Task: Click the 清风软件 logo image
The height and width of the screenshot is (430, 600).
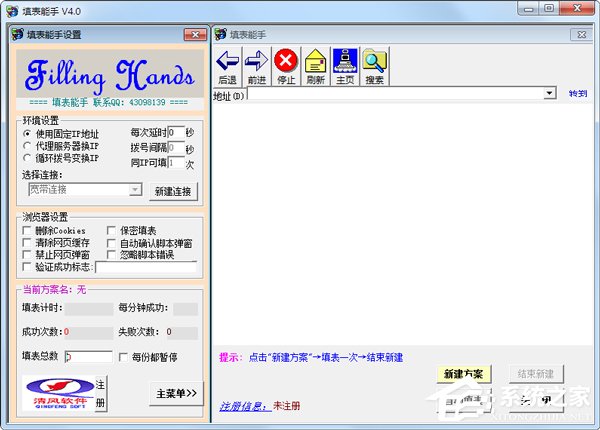Action: [59, 393]
